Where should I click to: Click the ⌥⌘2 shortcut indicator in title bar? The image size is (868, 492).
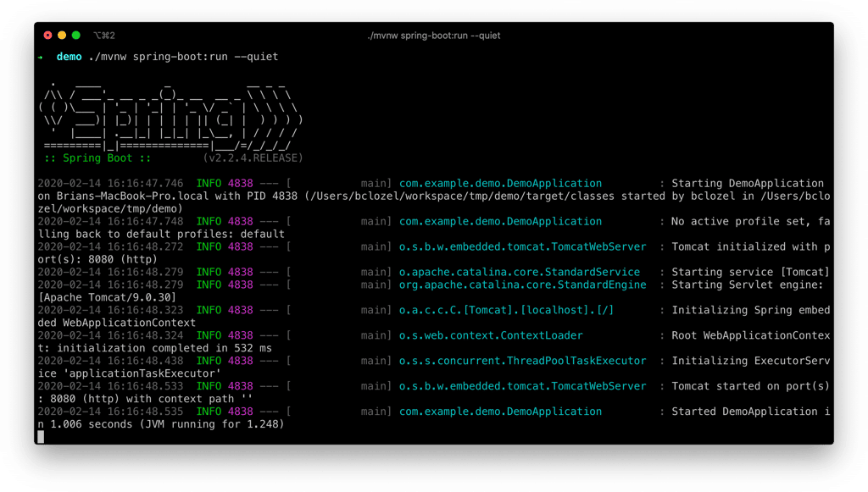click(104, 36)
